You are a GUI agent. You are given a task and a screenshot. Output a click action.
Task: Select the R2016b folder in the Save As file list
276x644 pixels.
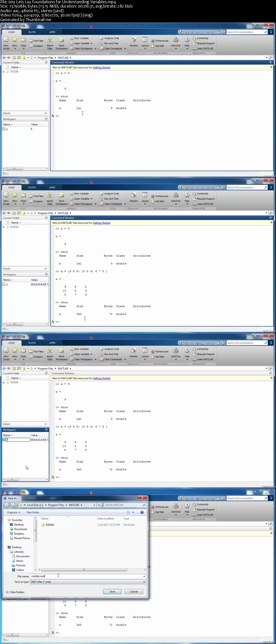48,525
